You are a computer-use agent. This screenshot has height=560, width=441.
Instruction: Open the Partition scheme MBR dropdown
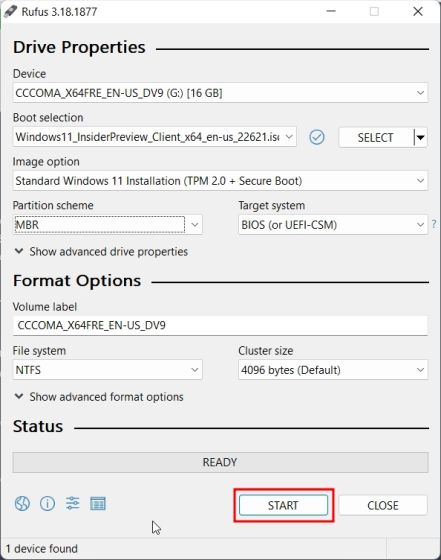pyautogui.click(x=107, y=225)
